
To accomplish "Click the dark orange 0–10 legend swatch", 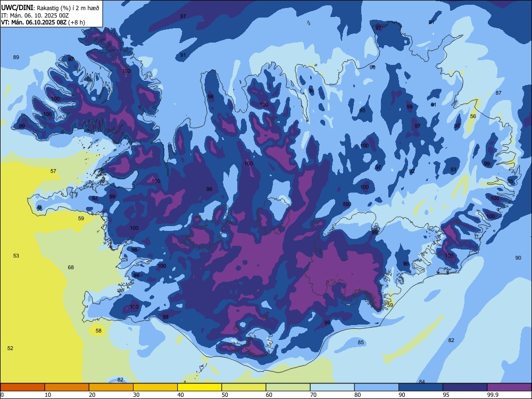I will [x=22, y=387].
